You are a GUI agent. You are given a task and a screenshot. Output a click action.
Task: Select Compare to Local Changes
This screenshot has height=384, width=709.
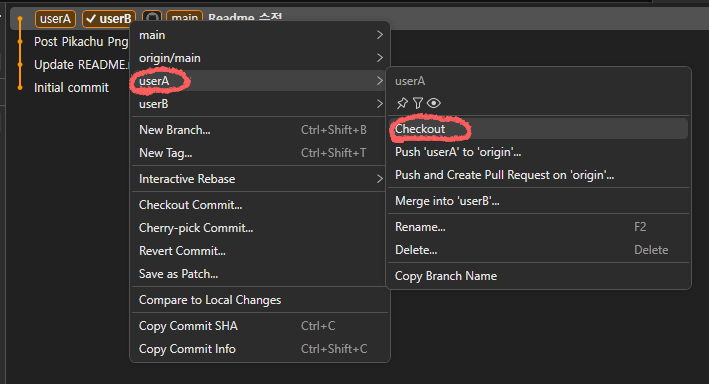[260, 300]
